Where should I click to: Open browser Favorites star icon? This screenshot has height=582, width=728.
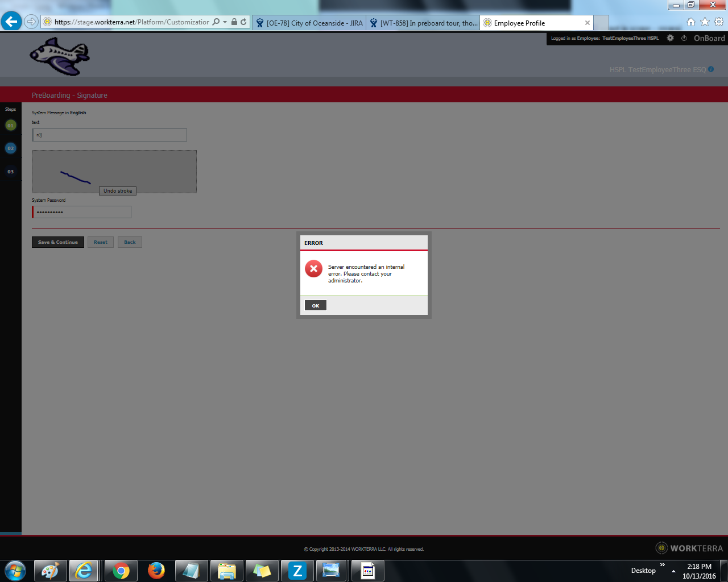coord(705,22)
